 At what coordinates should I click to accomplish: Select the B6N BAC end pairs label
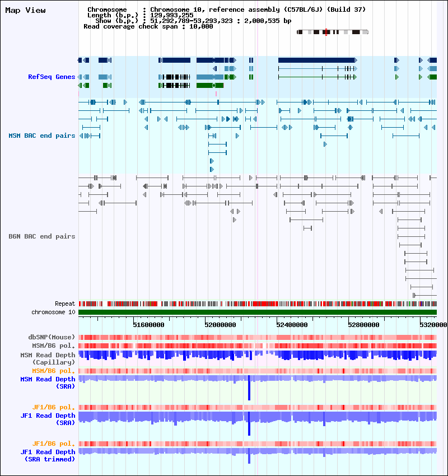tap(42, 236)
